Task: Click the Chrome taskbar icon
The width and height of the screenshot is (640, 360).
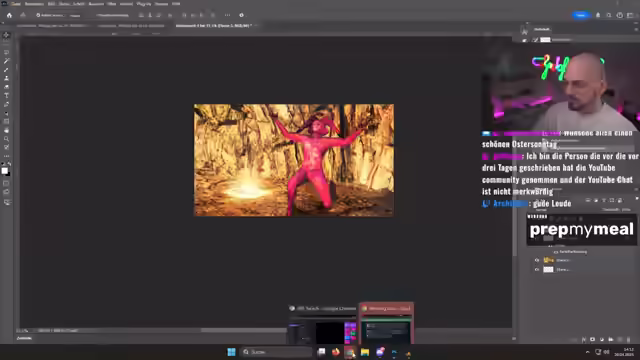Action: tap(350, 352)
